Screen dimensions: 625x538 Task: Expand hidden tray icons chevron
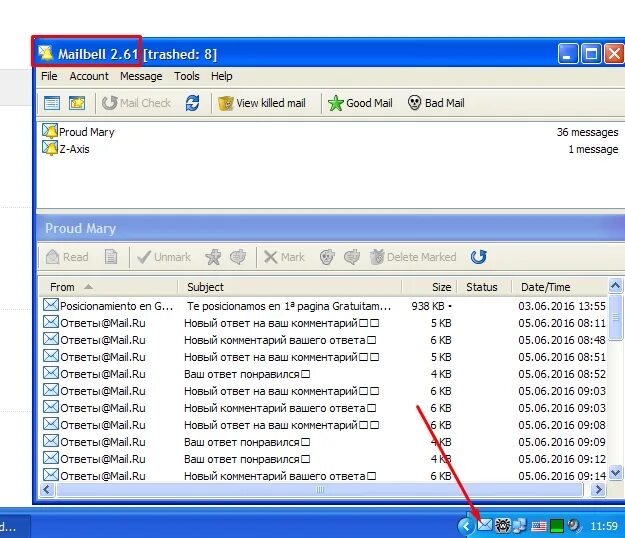point(466,526)
